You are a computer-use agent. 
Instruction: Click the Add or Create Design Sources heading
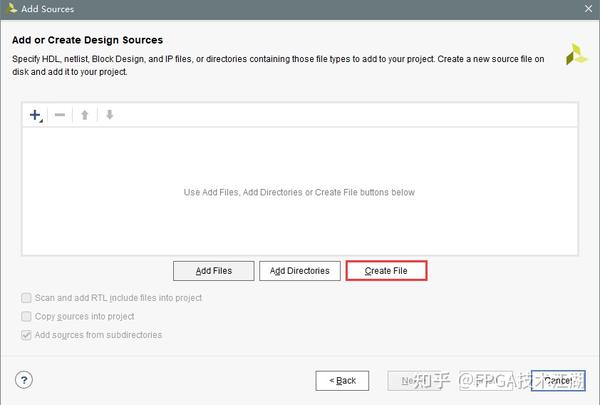coord(87,40)
